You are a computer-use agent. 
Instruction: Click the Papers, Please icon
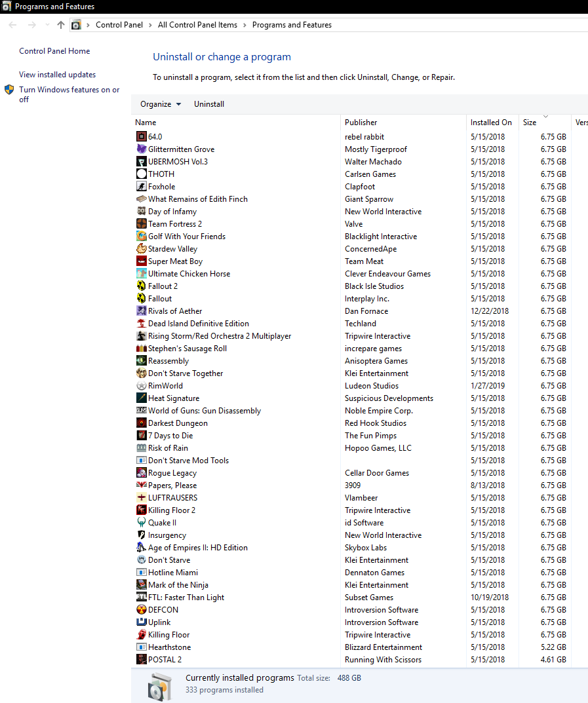point(142,485)
